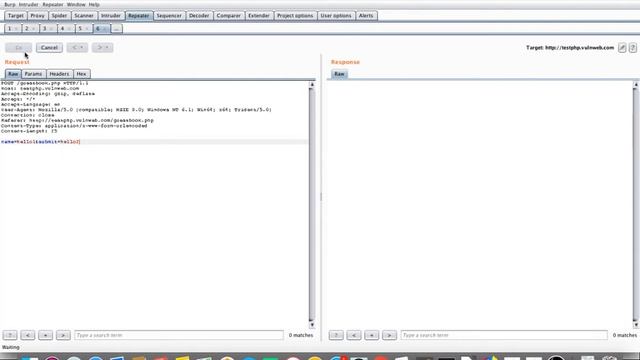Switch to the Decoder tab
Viewport: 640px width, 360px height.
tap(199, 16)
